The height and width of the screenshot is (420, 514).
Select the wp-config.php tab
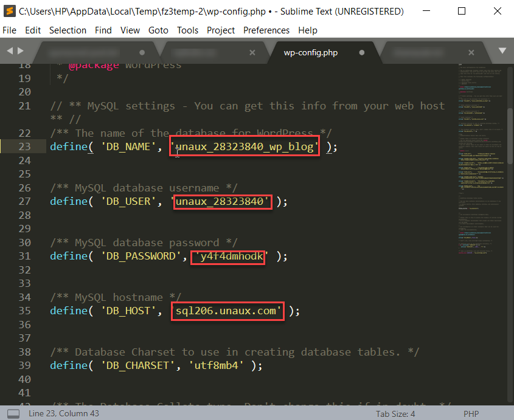click(x=311, y=52)
